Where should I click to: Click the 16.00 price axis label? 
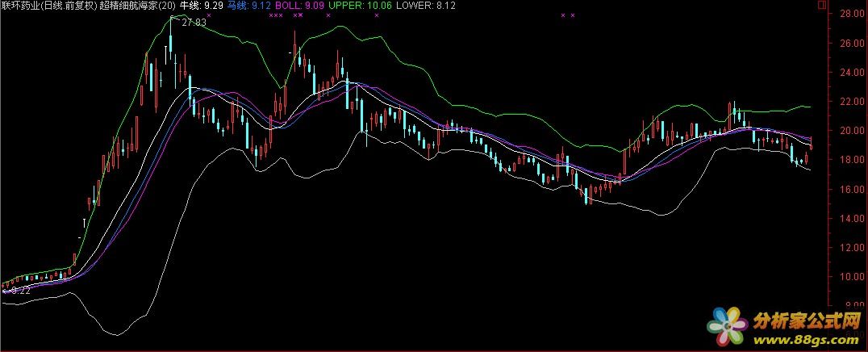point(851,189)
